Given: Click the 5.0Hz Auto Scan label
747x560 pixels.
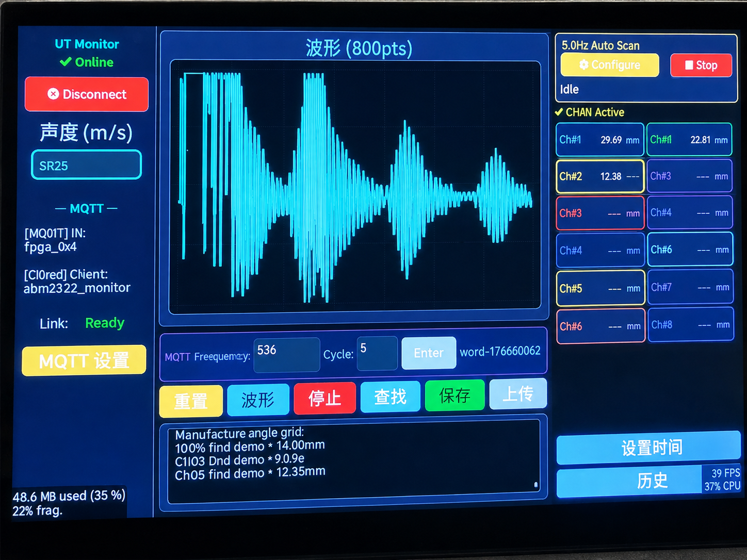Looking at the screenshot, I should point(600,45).
